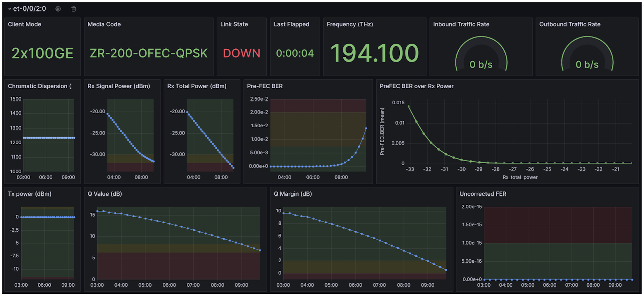Open the Last Flapped panel title
644x297 pixels.
[291, 24]
